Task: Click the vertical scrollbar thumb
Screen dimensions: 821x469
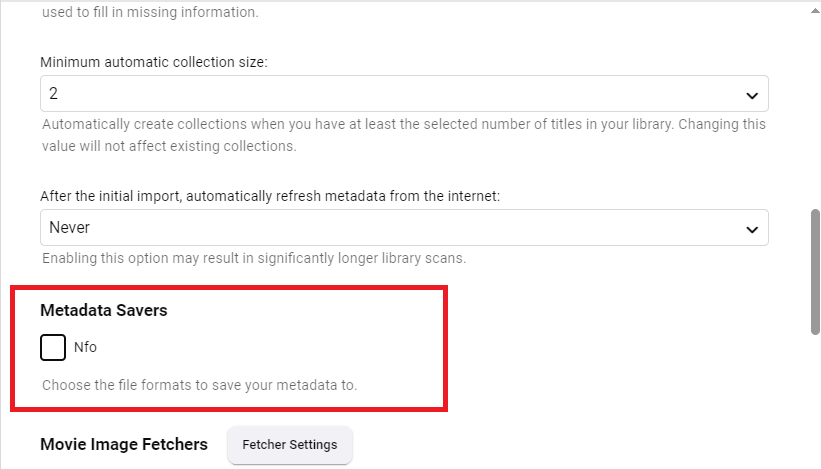Action: click(815, 270)
